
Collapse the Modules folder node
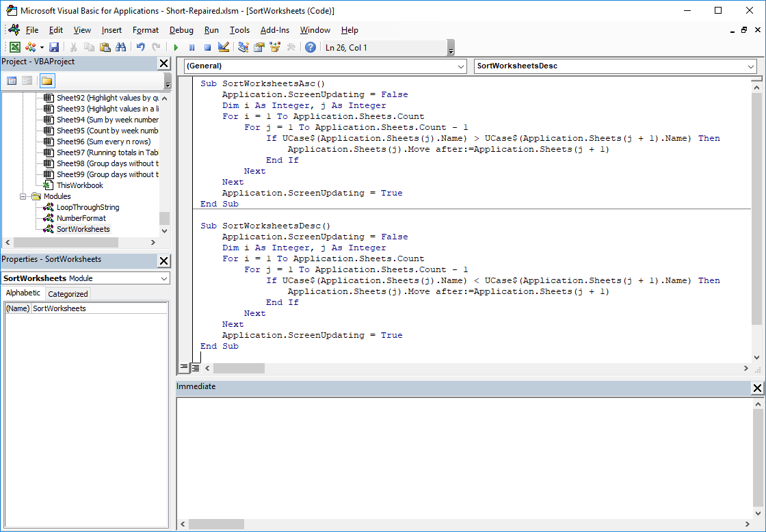(x=23, y=196)
